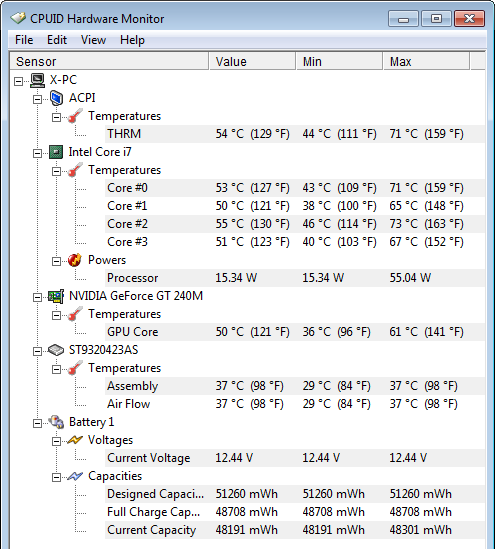Open the View menu
495x549 pixels.
coord(93,40)
